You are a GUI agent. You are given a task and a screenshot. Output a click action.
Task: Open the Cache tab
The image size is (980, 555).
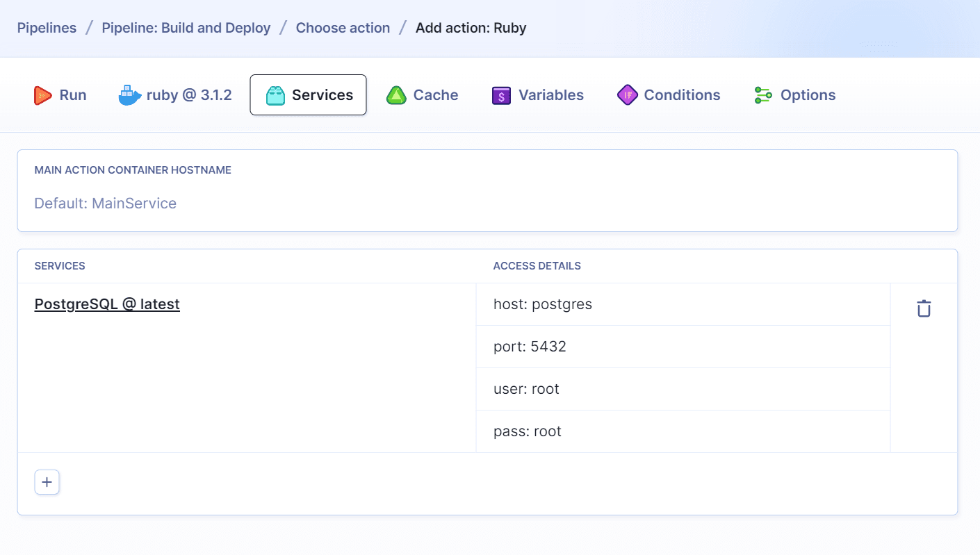pyautogui.click(x=422, y=95)
